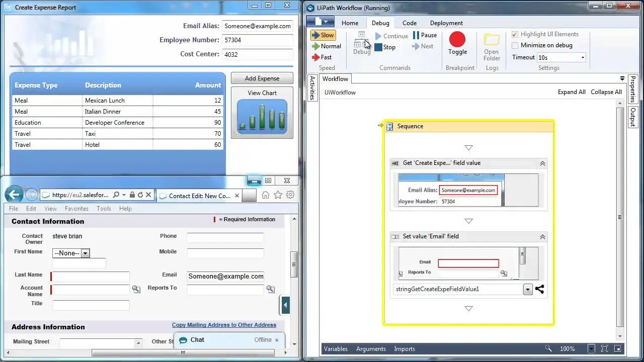
Task: Toggle the workflow overview minimap icon
Action: point(618,348)
